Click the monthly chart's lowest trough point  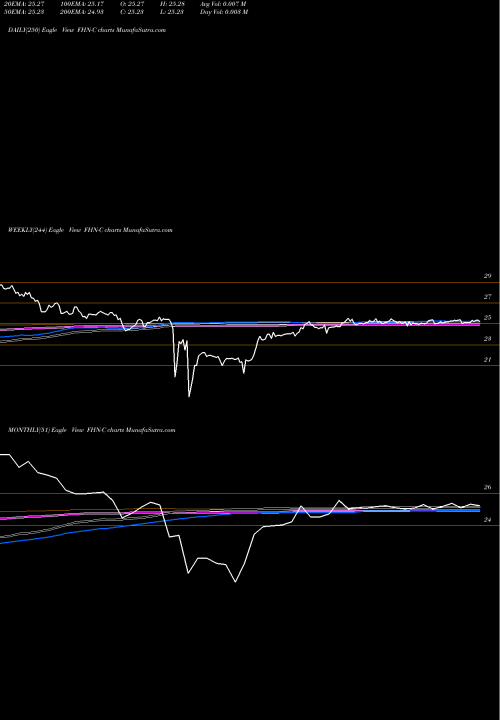pos(236,582)
